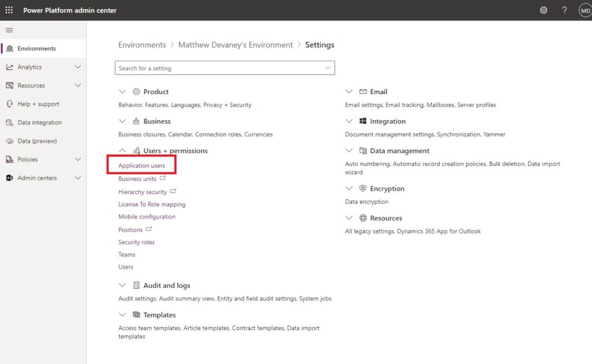Open the MD account avatar
The image size is (592, 364).
click(x=585, y=10)
